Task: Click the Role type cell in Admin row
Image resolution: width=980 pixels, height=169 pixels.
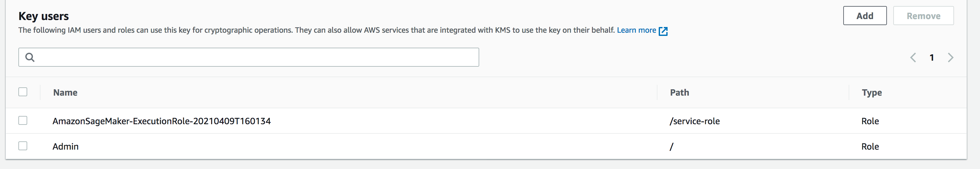Action: [870, 146]
